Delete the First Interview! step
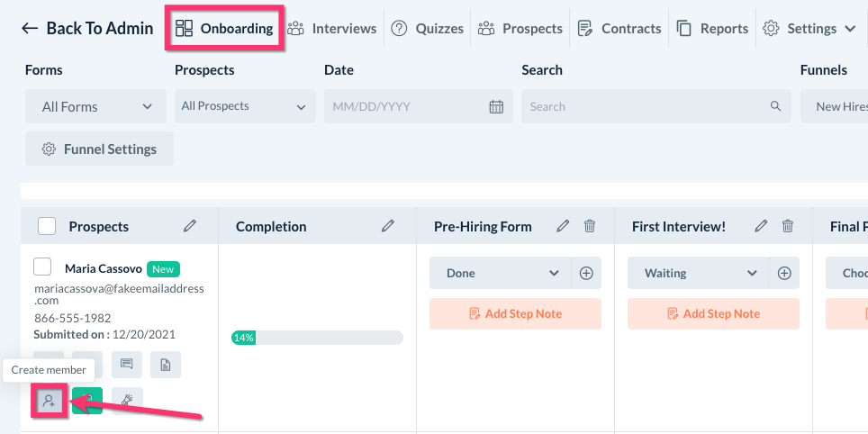The width and height of the screenshot is (868, 434). 788,226
